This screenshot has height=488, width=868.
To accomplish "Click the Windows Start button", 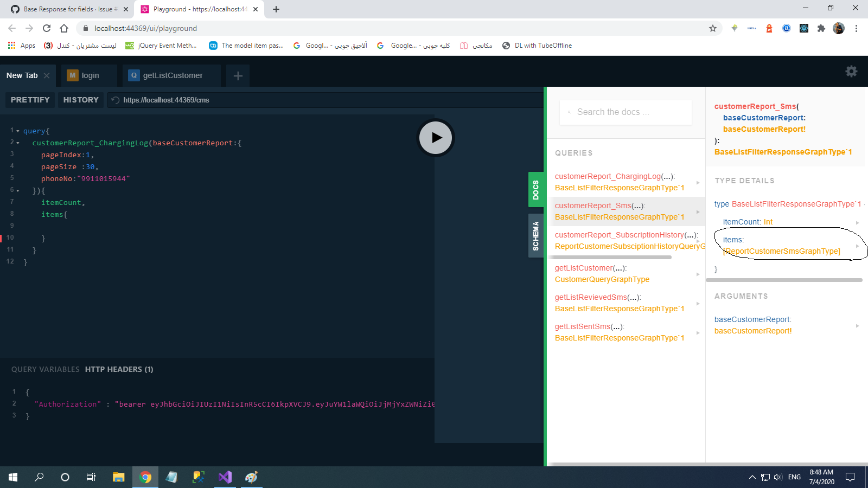I will [x=12, y=477].
